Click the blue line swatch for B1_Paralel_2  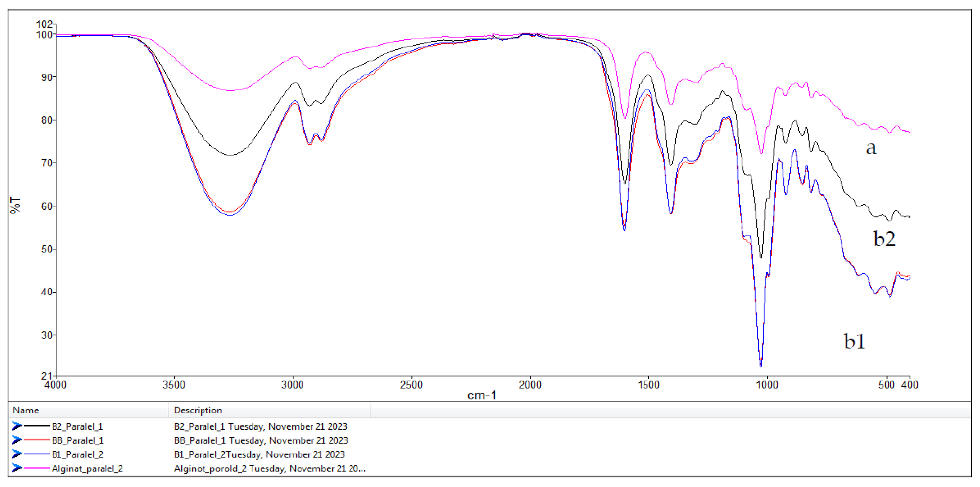click(x=37, y=454)
